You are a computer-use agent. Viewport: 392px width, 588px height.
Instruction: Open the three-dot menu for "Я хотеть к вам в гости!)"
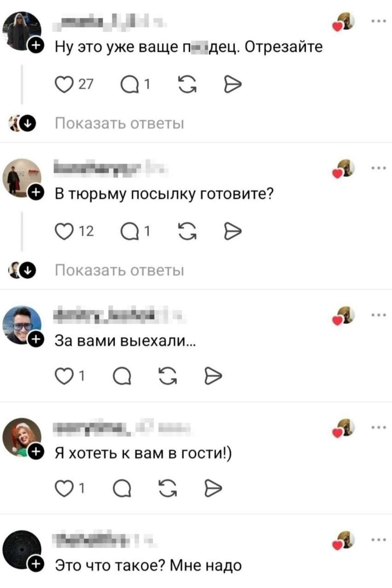point(379,427)
